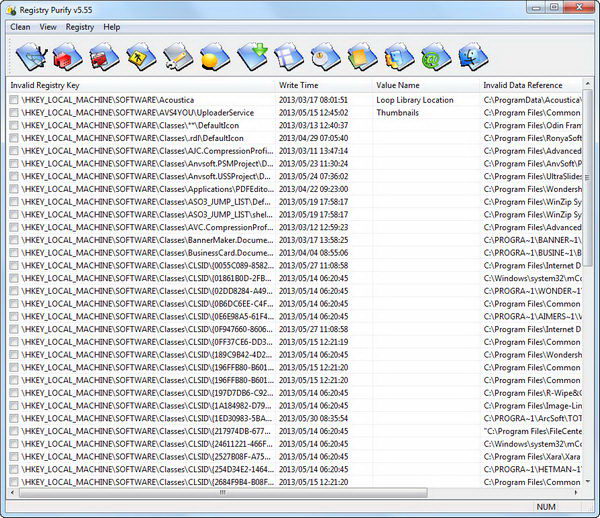This screenshot has width=600, height=518.
Task: Click the yellow sticky note toolbar icon
Action: click(358, 55)
